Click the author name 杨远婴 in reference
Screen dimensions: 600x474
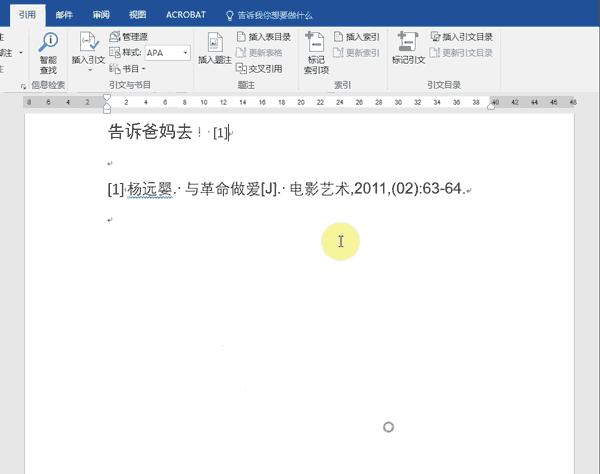(x=150, y=189)
